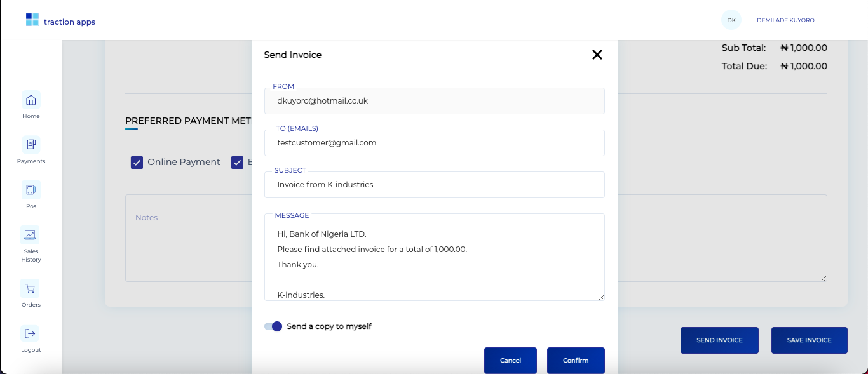Image resolution: width=868 pixels, height=374 pixels.
Task: Open Sales History via its sidebar icon
Action: coord(30,235)
